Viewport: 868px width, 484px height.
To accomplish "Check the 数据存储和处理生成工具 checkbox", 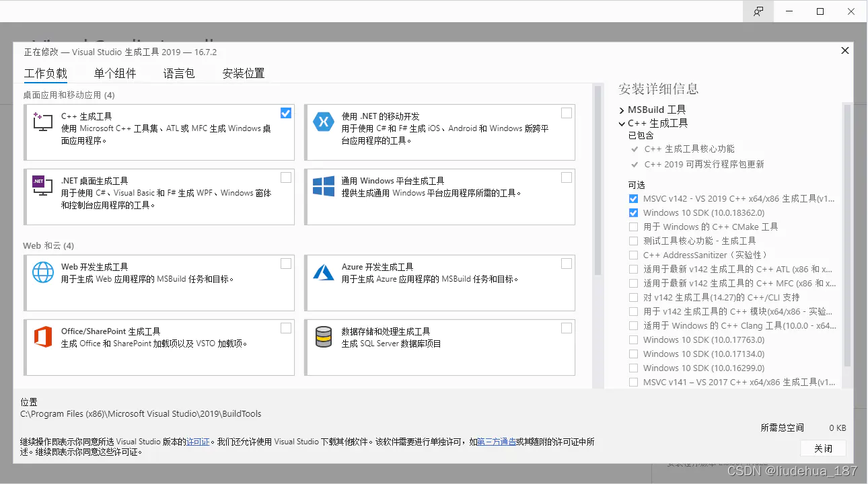I will pos(567,328).
